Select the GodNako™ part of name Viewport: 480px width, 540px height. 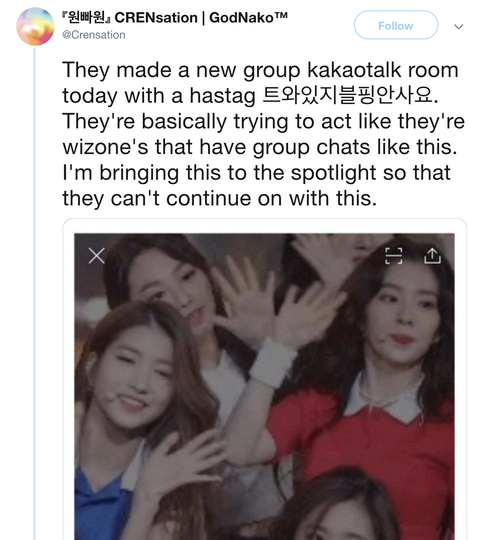248,18
